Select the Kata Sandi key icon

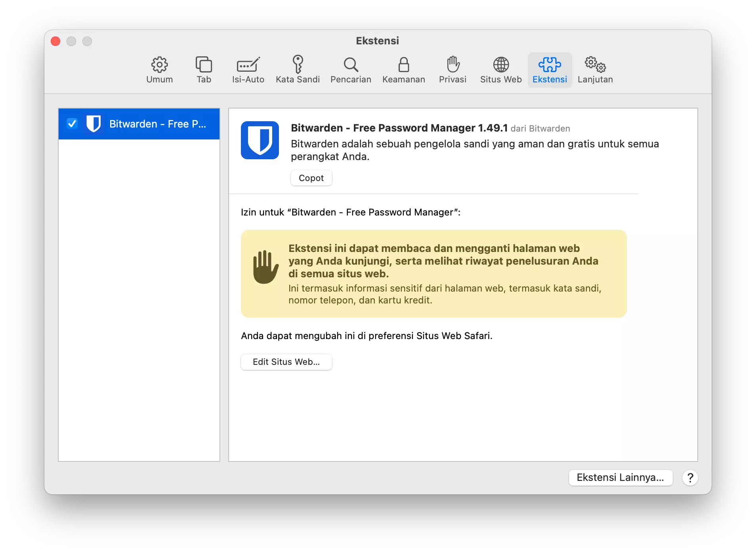click(x=298, y=69)
